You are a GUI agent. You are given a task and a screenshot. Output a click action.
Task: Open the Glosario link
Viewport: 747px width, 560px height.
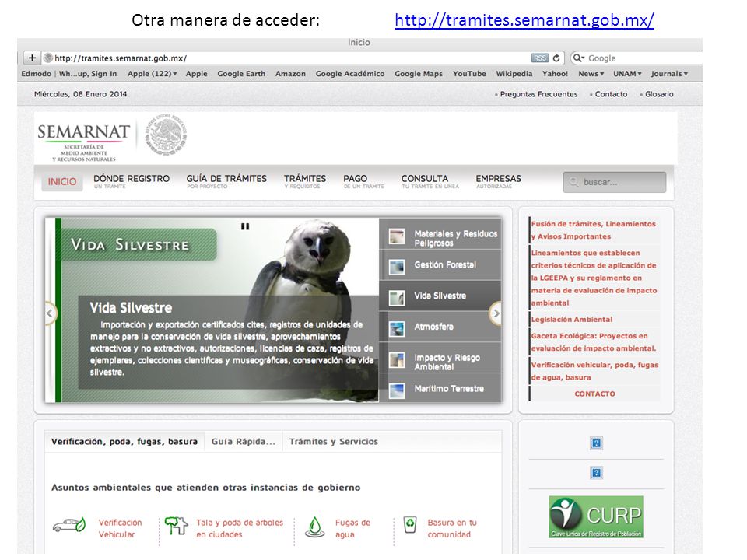(x=659, y=94)
